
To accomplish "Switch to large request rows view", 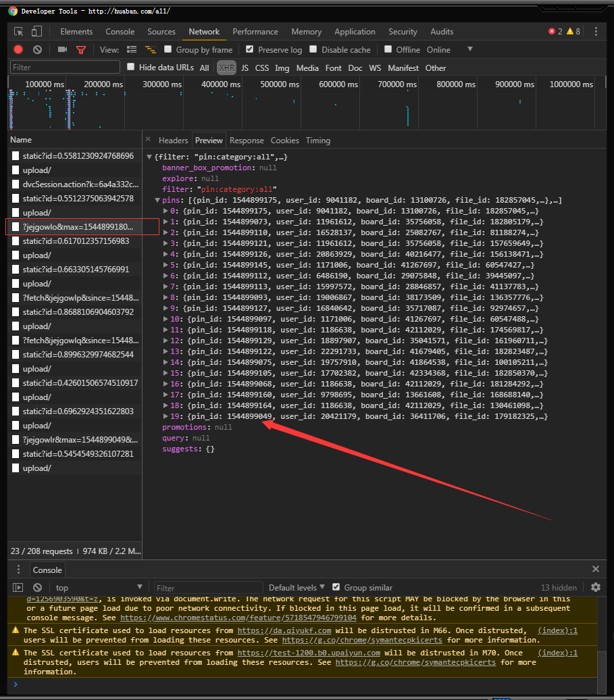I will click(x=132, y=49).
